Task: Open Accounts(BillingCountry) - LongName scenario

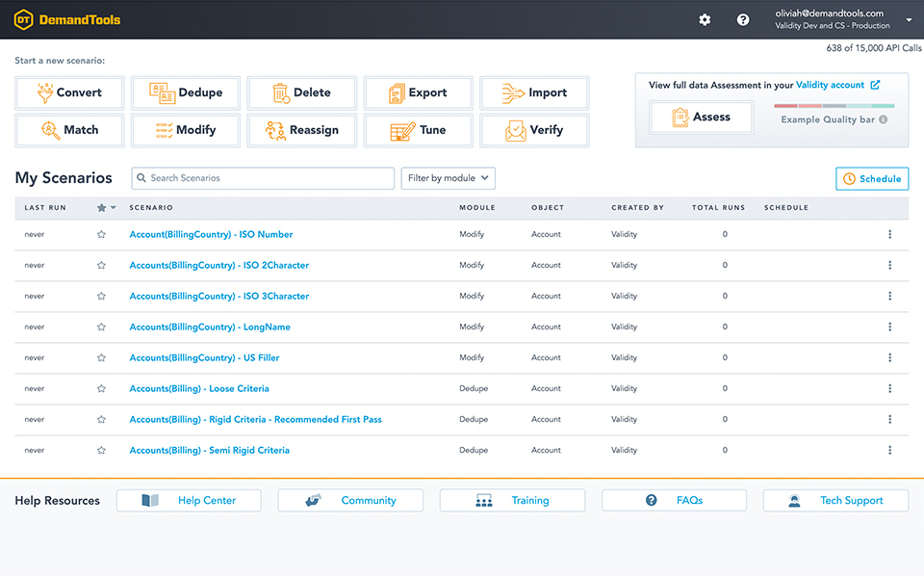Action: pyautogui.click(x=210, y=327)
